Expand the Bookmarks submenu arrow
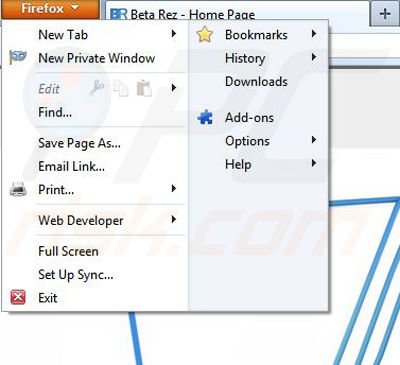Viewport: 400px width, 365px height. pyautogui.click(x=314, y=34)
